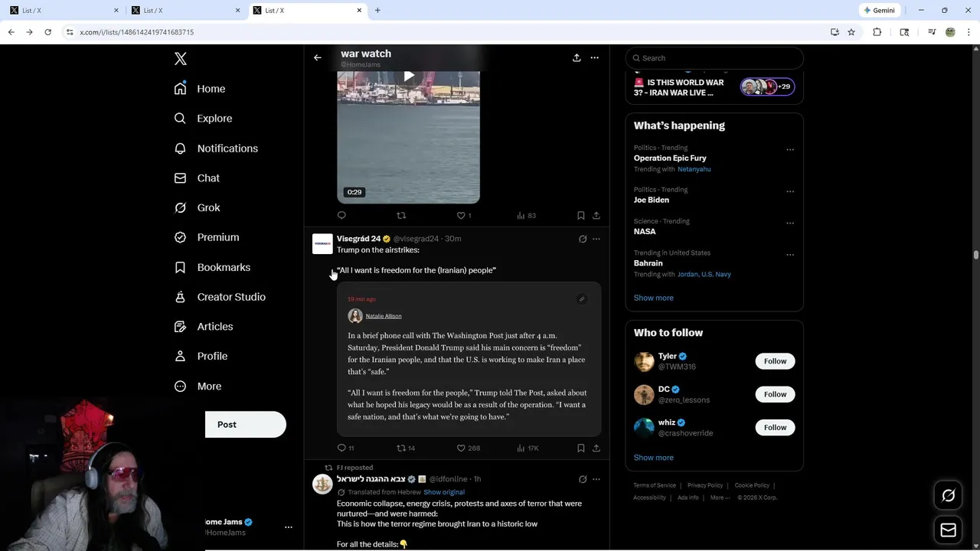This screenshot has height=551, width=980.
Task: Open war watch list more options
Action: [x=594, y=57]
